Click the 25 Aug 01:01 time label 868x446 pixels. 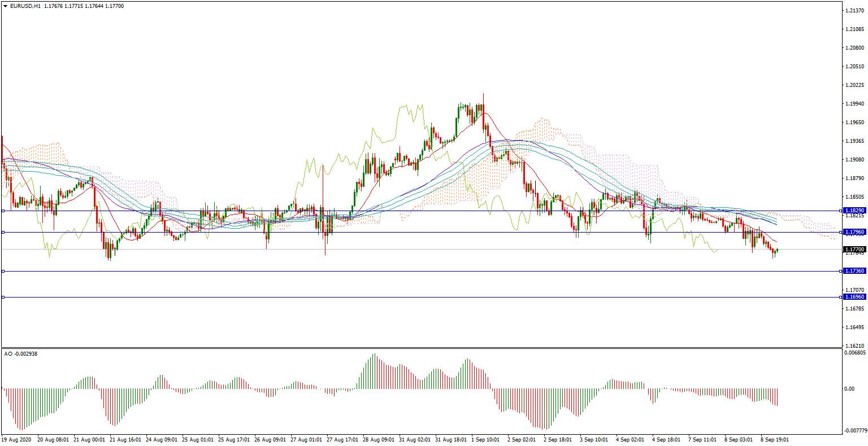pos(198,439)
